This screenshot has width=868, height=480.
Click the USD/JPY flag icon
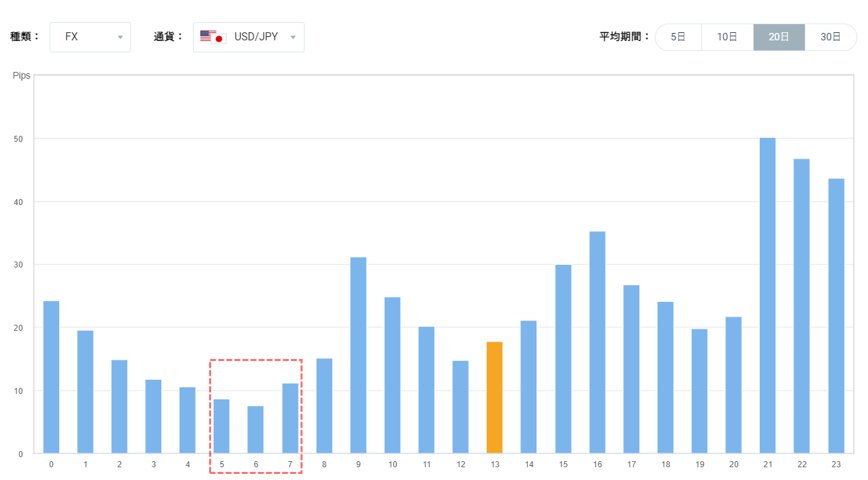tap(213, 37)
